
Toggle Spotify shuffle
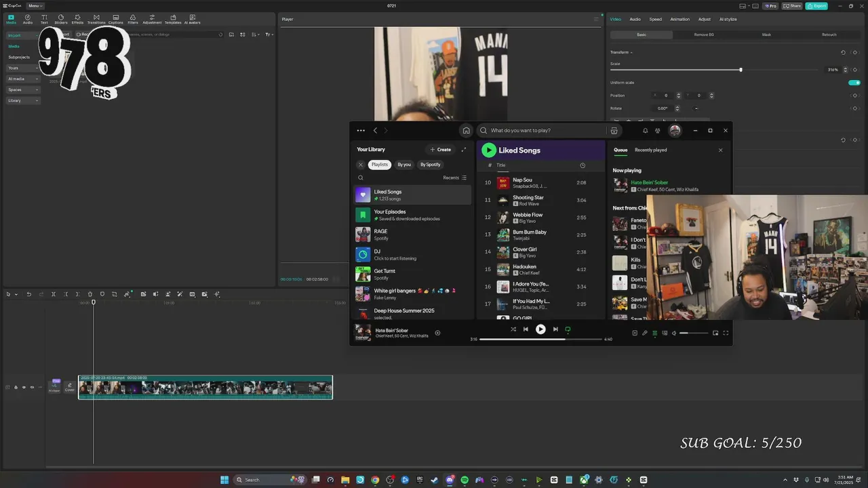pos(513,329)
